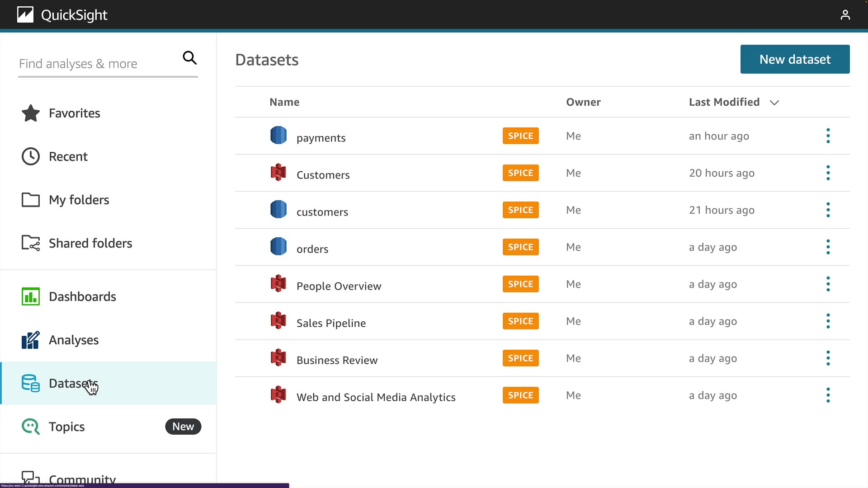Open the People Overview dataset
The width and height of the screenshot is (868, 488).
pyautogui.click(x=339, y=286)
